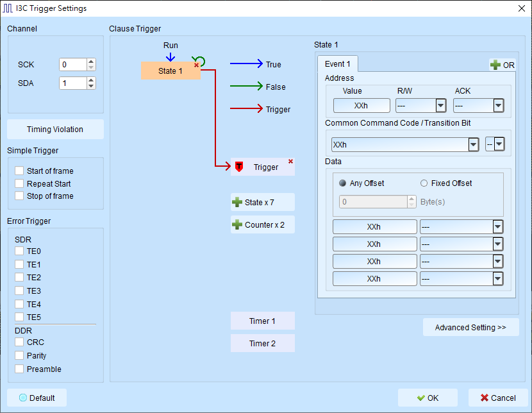Click the Address Value XXh field
532x413 pixels.
(362, 106)
